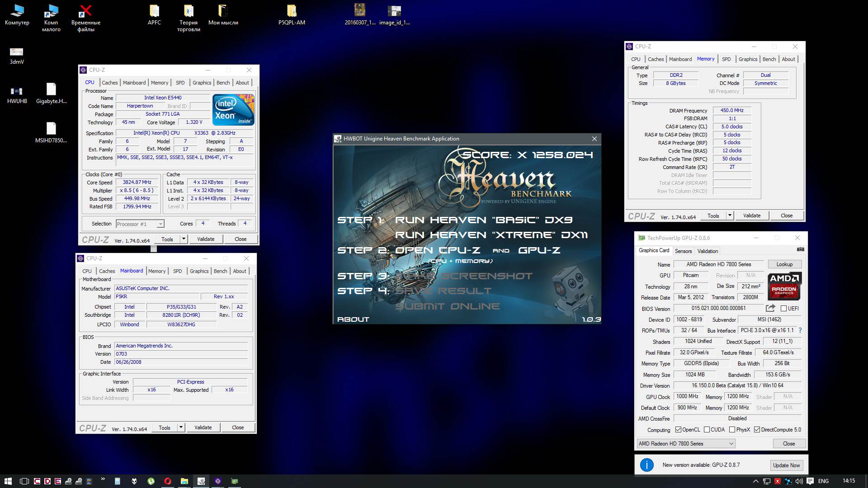Click the GPU-Z Name field value
This screenshot has height=488, width=868.
718,264
